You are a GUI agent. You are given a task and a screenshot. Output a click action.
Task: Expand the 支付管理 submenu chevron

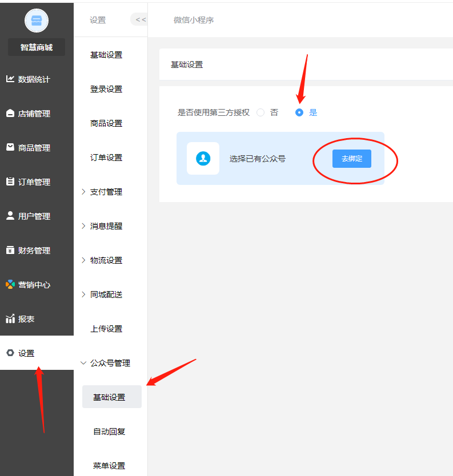pos(83,192)
